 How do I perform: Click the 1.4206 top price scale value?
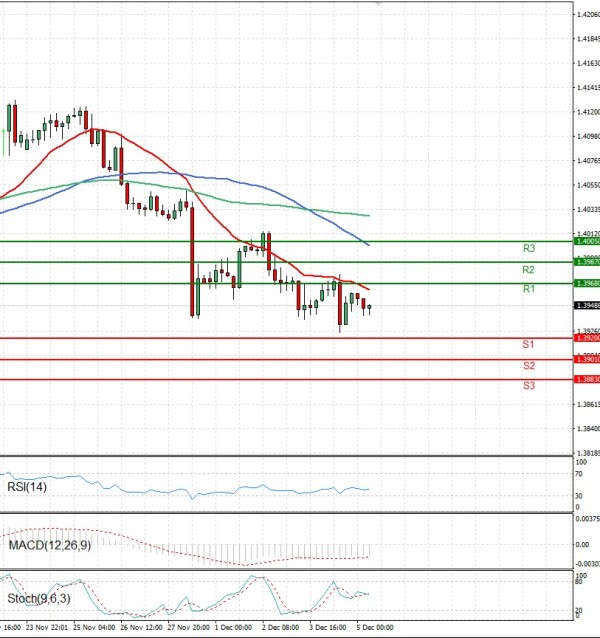click(x=588, y=15)
